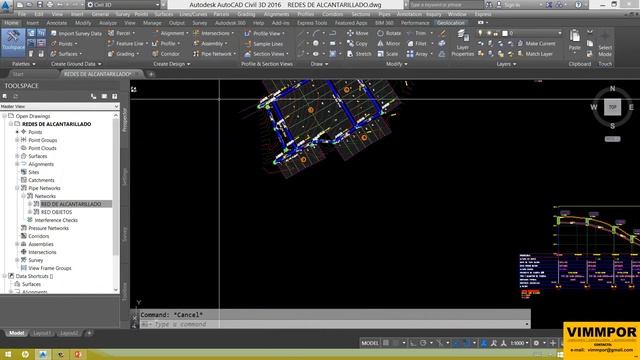Open the Pipe Network dropdown
640x360 pixels.
click(215, 54)
